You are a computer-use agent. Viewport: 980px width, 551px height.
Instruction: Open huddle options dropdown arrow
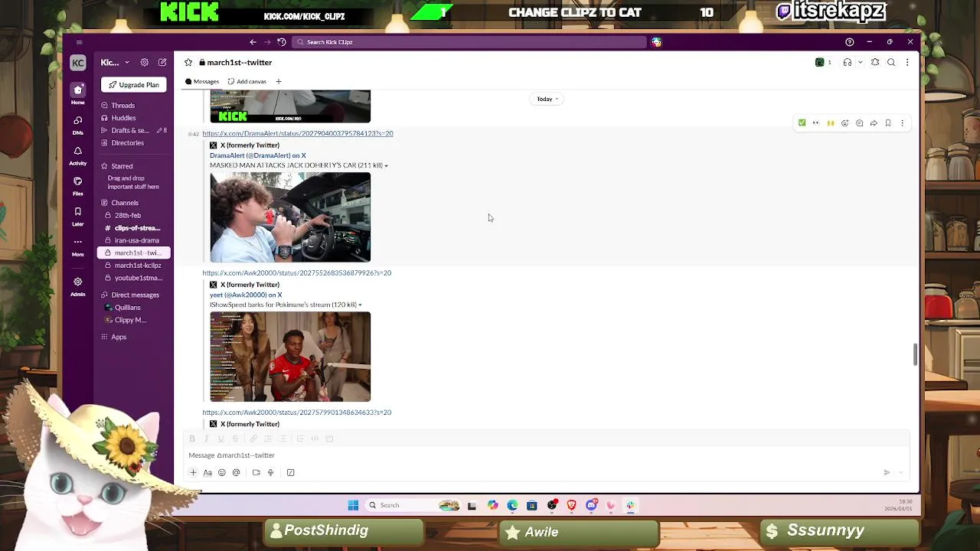tap(860, 63)
